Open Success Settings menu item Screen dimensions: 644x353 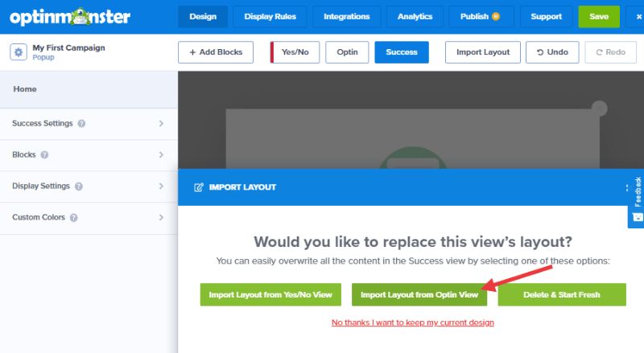pyautogui.click(x=89, y=124)
